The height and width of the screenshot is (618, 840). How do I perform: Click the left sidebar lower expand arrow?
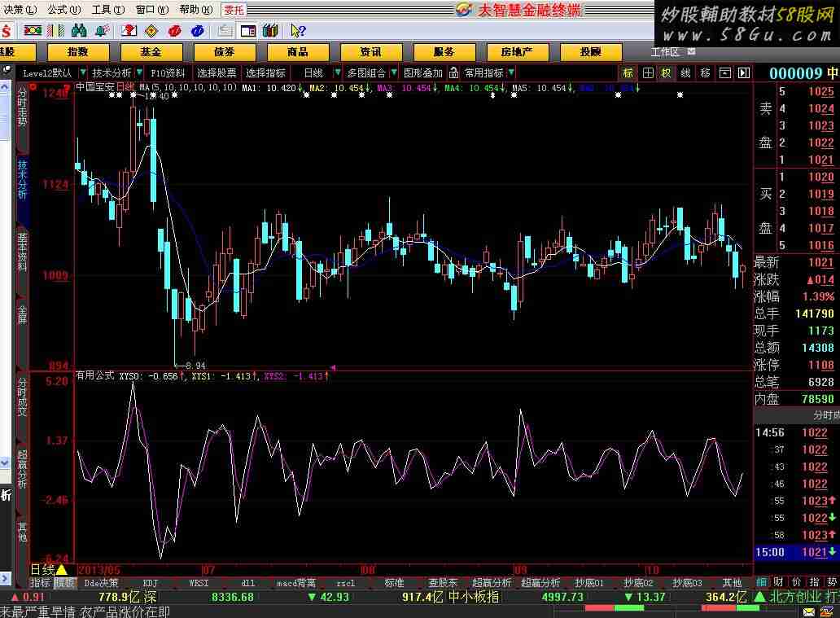click(5, 578)
